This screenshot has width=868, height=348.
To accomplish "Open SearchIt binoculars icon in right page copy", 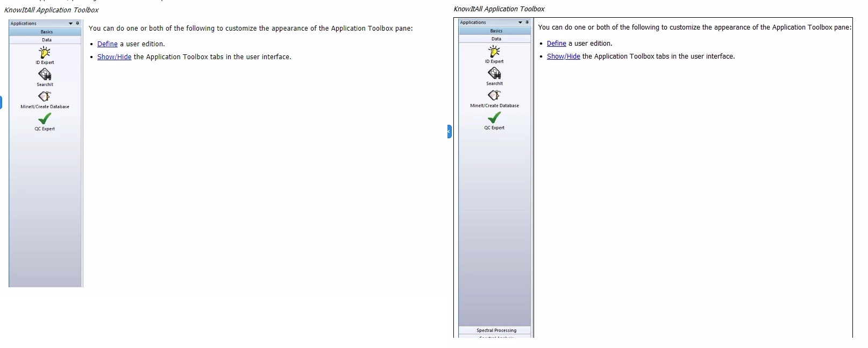I will click(x=494, y=74).
